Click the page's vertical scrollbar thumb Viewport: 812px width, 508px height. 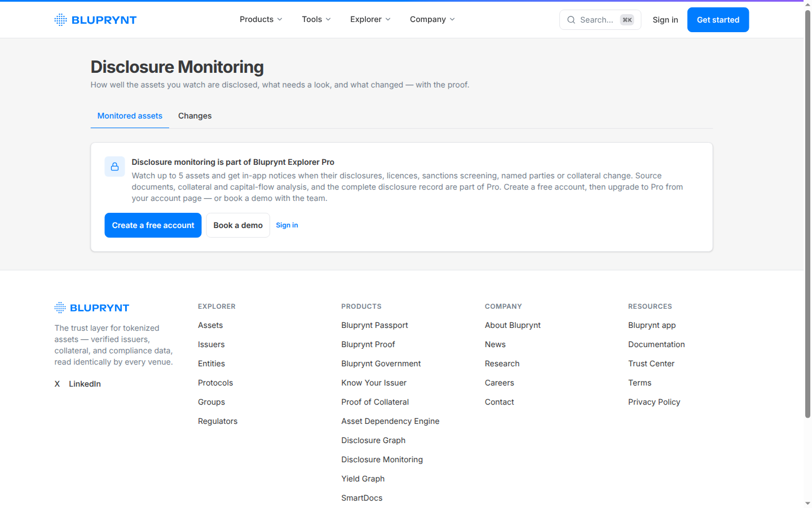point(807,214)
